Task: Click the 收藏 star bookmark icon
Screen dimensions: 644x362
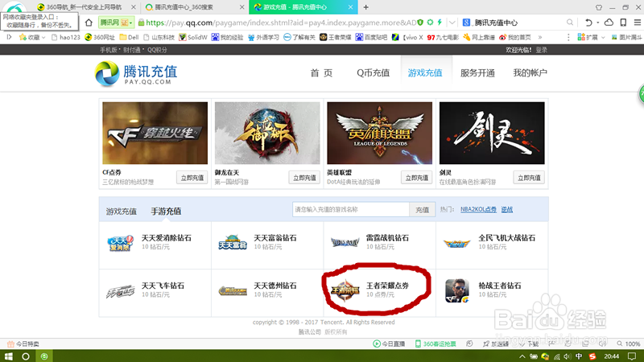Action: click(x=23, y=37)
